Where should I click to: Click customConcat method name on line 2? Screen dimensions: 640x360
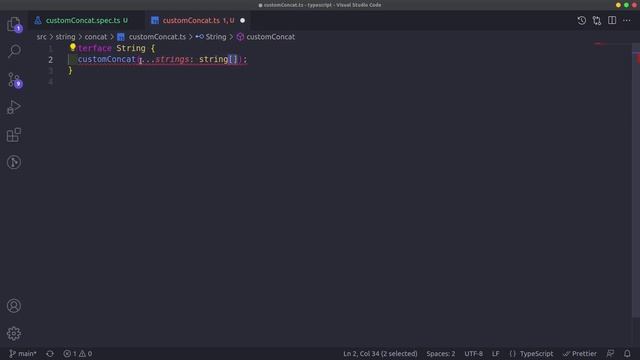(107, 60)
